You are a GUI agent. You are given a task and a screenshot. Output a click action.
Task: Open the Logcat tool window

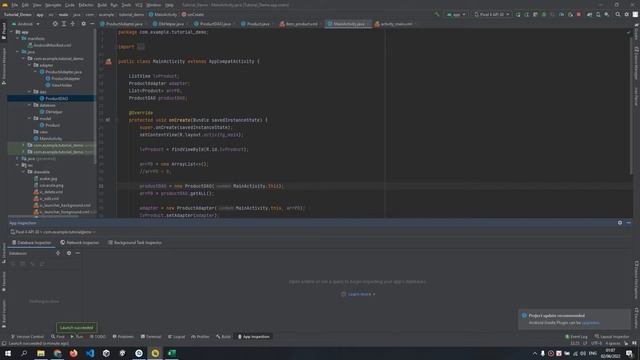click(x=177, y=337)
